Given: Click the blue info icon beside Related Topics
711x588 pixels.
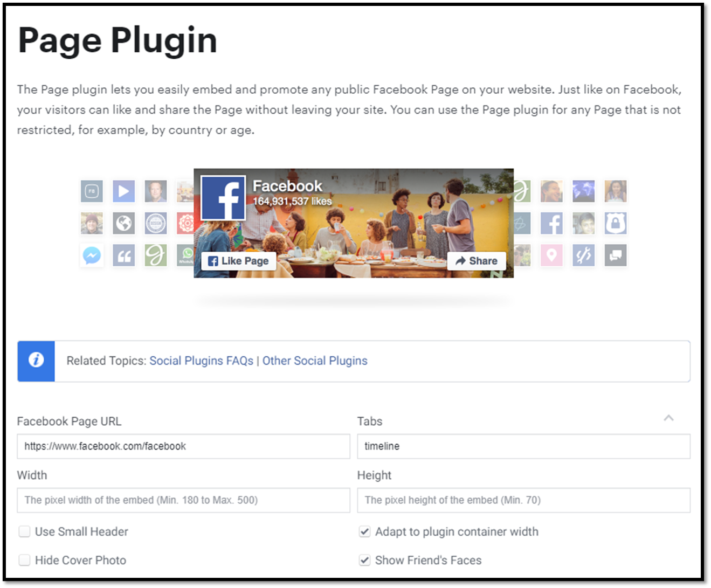Looking at the screenshot, I should tap(36, 361).
